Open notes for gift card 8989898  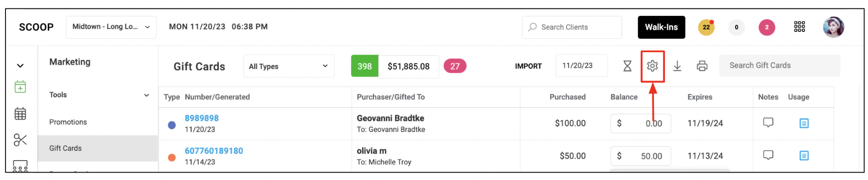[x=768, y=122]
